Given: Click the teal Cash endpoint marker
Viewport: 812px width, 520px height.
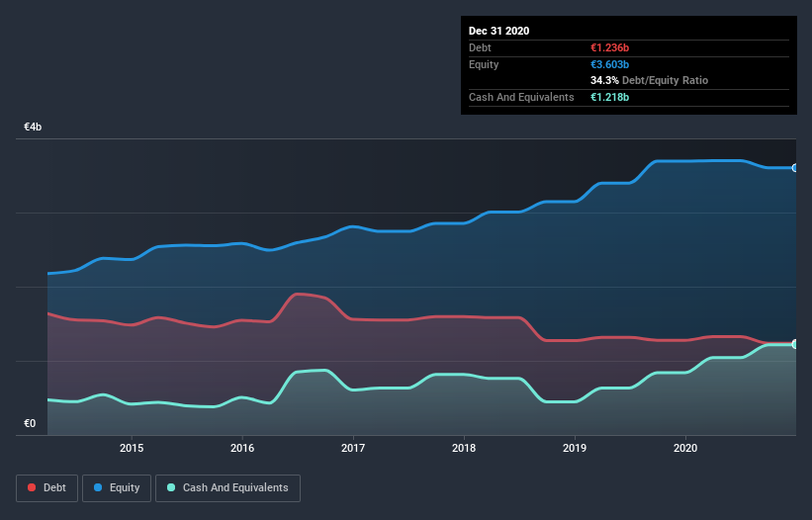Looking at the screenshot, I should pos(795,344).
